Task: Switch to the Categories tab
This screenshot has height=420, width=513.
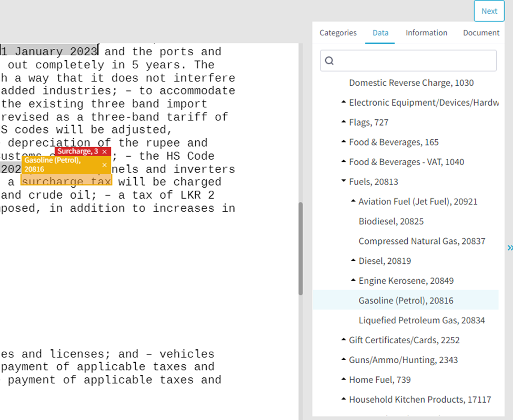Action: [337, 33]
